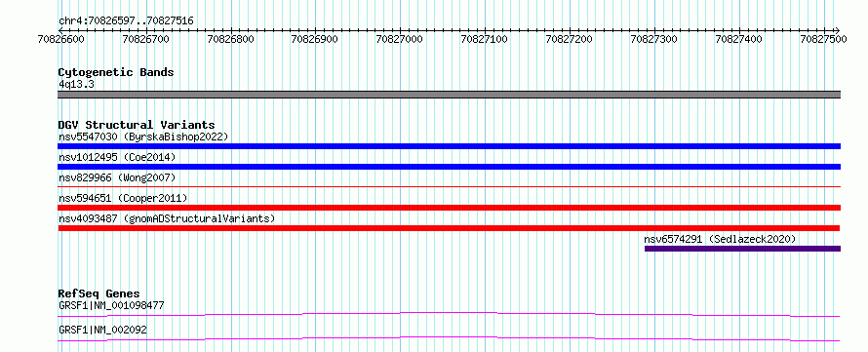Open variant nsv829966 (Wong2007) label

pyautogui.click(x=117, y=177)
